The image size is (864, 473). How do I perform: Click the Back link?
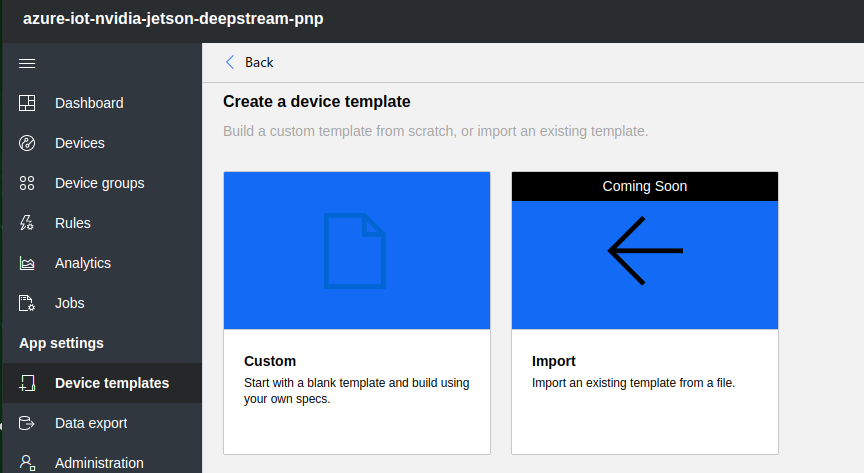[259, 62]
